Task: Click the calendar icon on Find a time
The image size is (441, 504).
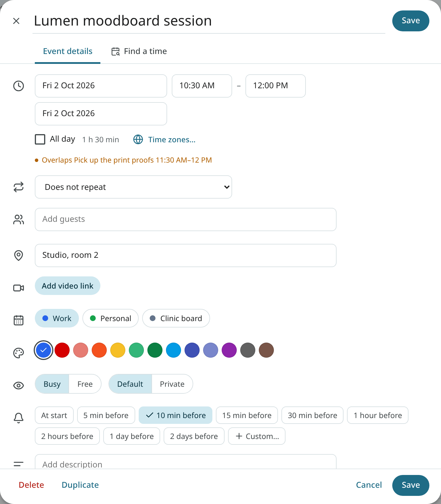Action: tap(115, 51)
